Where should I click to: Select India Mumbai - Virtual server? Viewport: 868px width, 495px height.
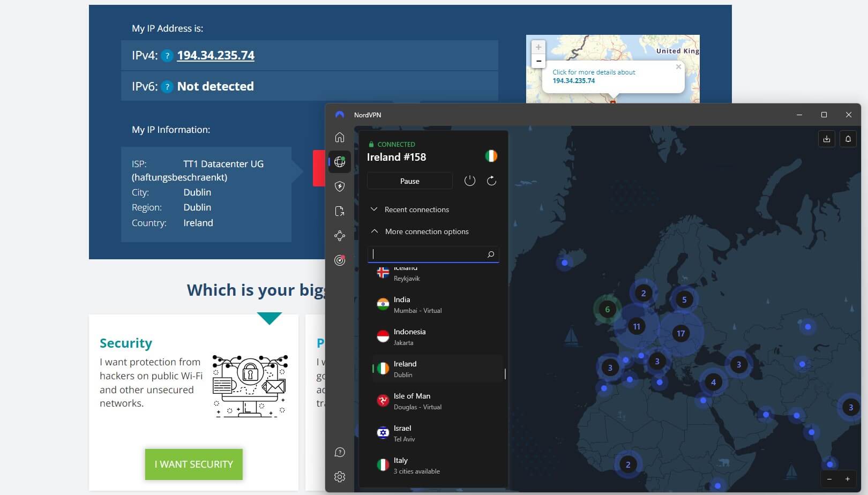click(437, 305)
